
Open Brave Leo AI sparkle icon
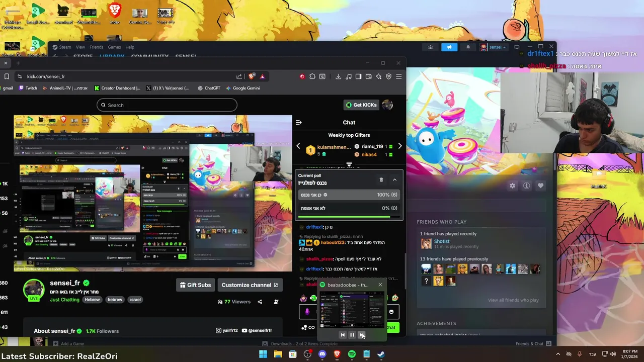click(378, 76)
